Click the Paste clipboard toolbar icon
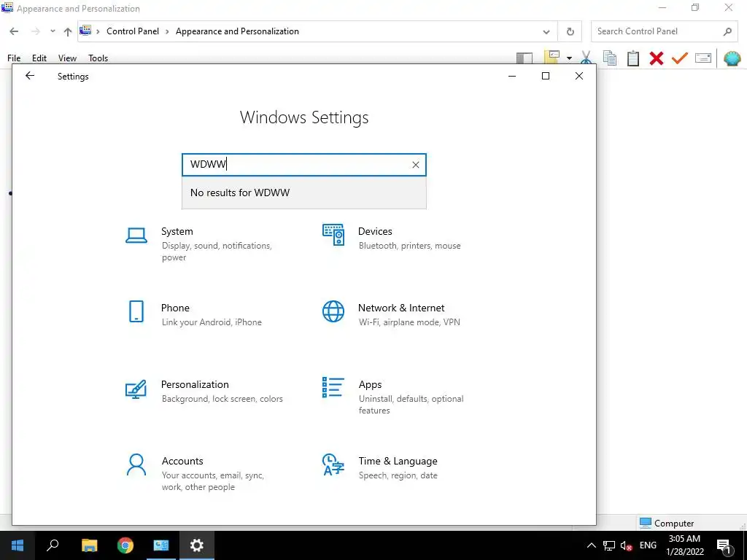The image size is (747, 560). (x=632, y=58)
